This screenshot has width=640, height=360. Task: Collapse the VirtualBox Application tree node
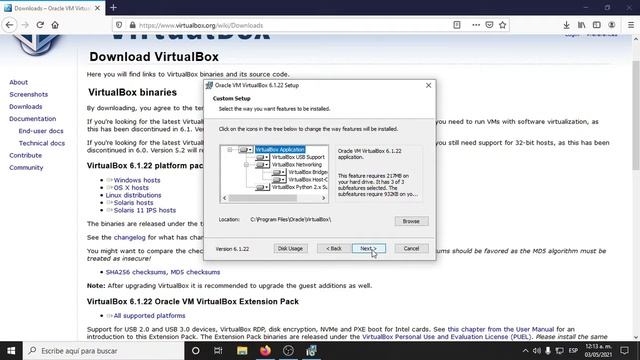tap(230, 150)
